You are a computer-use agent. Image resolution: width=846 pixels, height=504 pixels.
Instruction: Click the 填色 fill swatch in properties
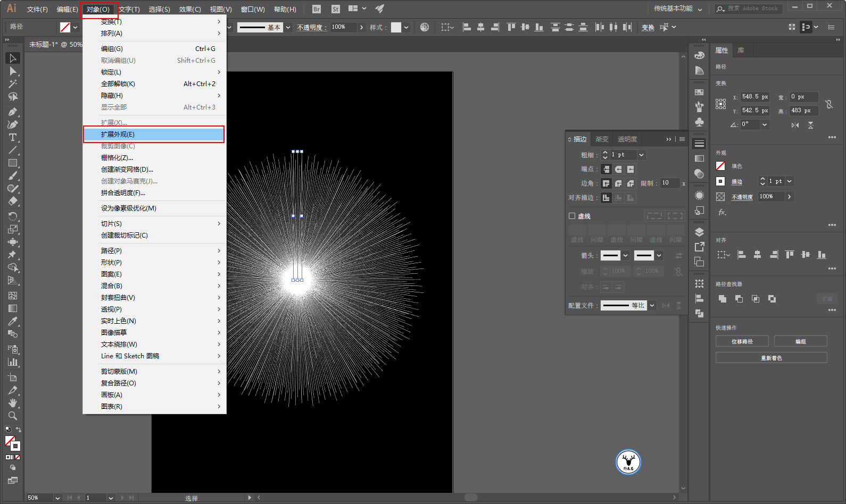720,166
